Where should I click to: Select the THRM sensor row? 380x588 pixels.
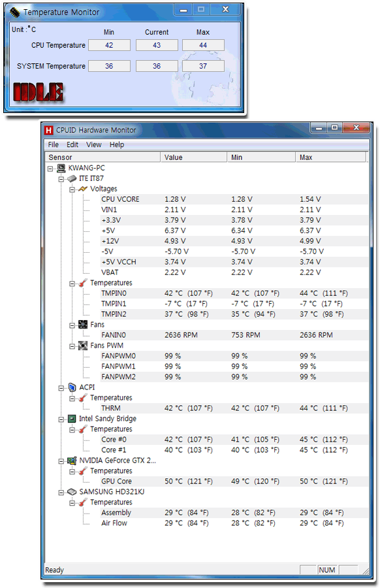(234, 408)
